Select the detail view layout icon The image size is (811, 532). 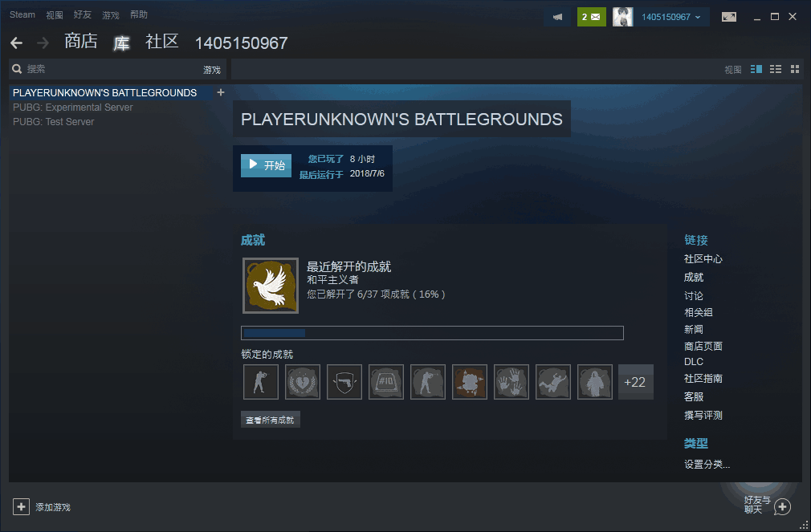coord(756,69)
